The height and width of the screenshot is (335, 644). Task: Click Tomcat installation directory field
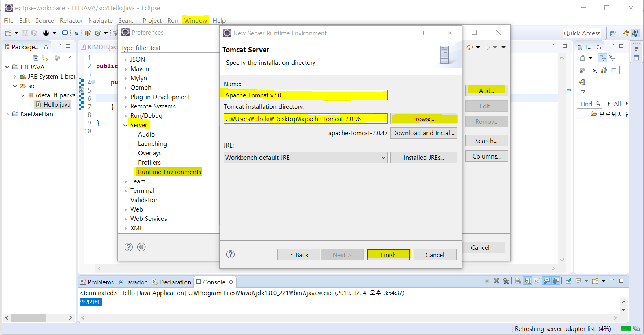coord(306,119)
